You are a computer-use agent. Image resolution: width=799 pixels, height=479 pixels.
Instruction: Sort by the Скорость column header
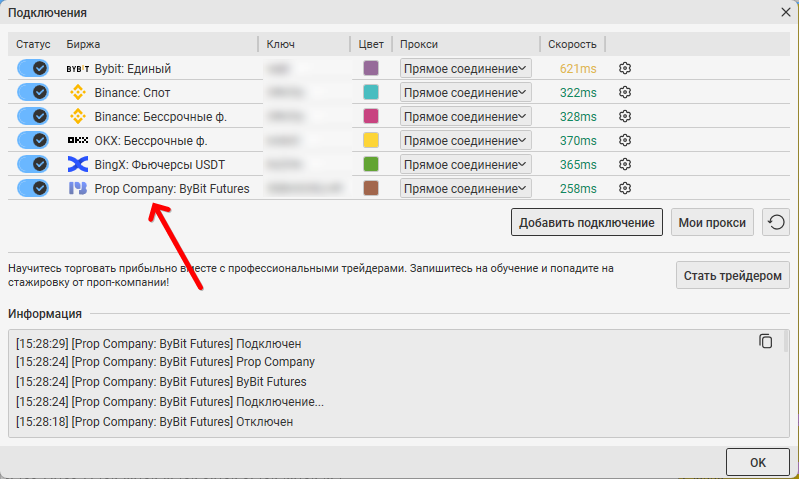pos(572,44)
